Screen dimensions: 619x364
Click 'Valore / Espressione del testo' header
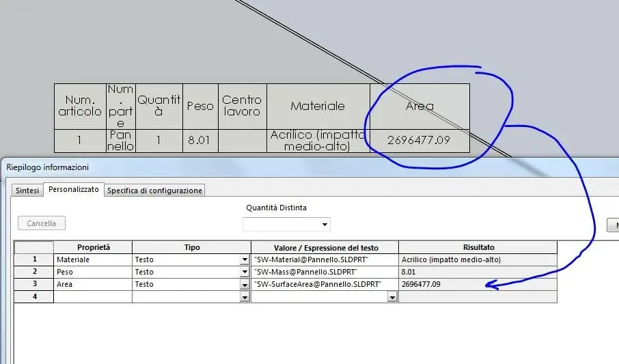pos(325,247)
